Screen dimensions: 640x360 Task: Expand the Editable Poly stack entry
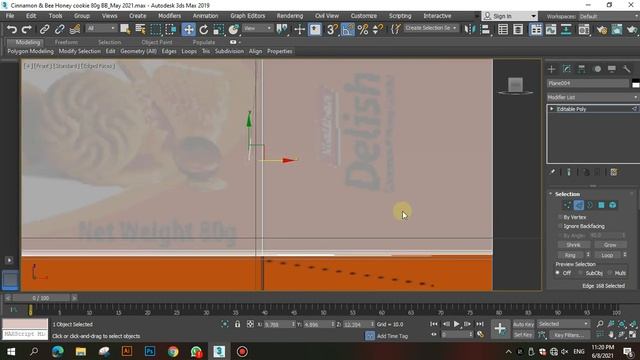click(x=551, y=109)
